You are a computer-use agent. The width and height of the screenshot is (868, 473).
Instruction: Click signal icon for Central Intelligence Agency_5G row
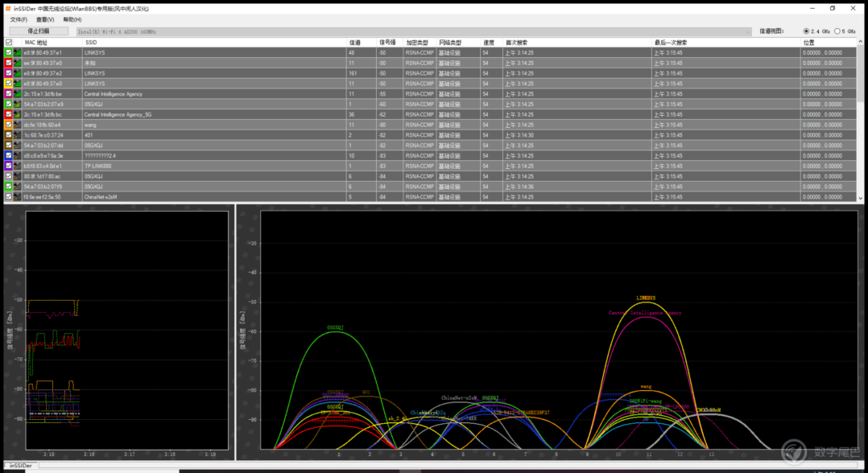click(17, 114)
